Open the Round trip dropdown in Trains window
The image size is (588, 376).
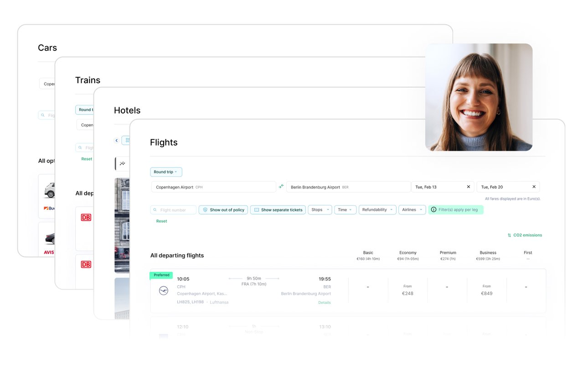(x=85, y=110)
